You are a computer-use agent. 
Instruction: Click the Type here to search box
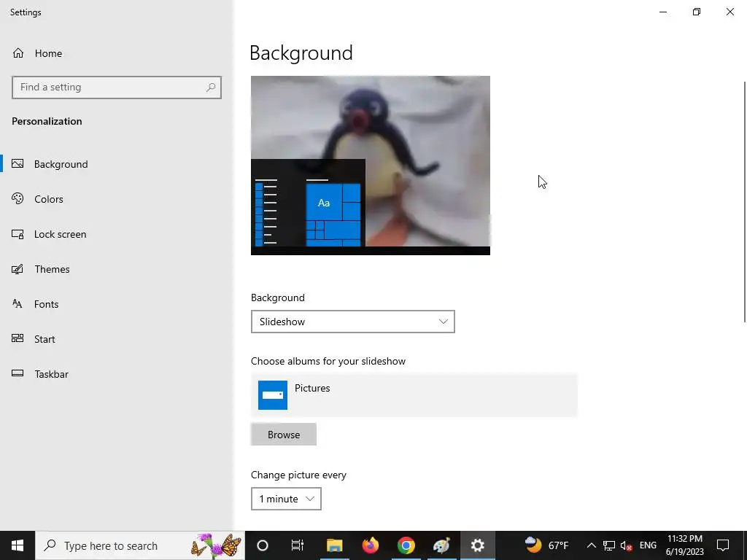(x=140, y=545)
